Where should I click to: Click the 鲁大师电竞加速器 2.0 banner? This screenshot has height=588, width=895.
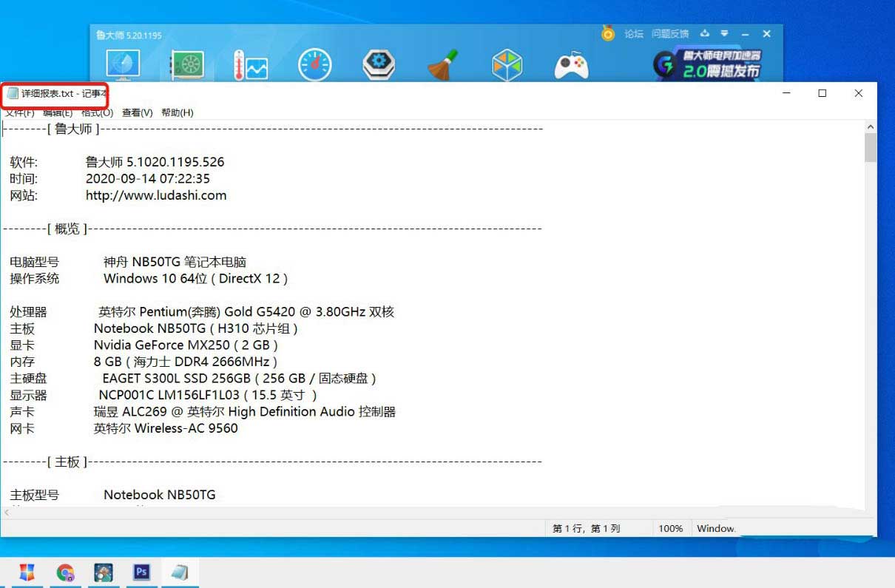pyautogui.click(x=708, y=64)
